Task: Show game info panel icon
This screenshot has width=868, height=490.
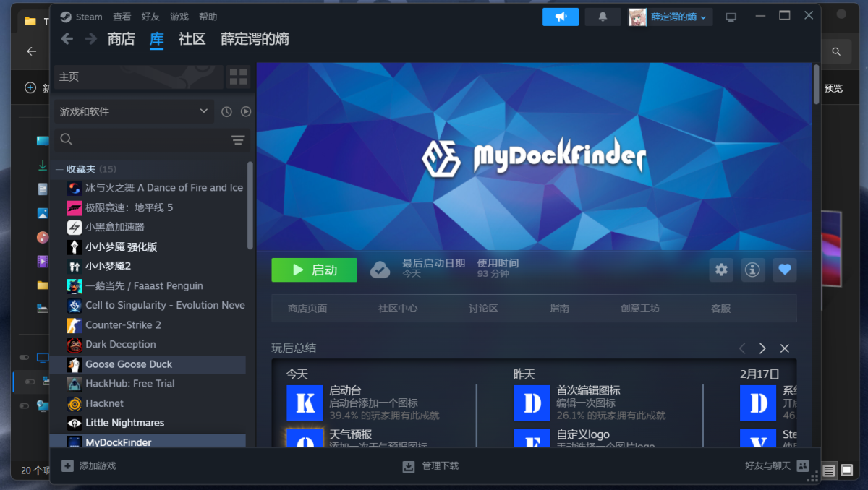Action: [753, 270]
